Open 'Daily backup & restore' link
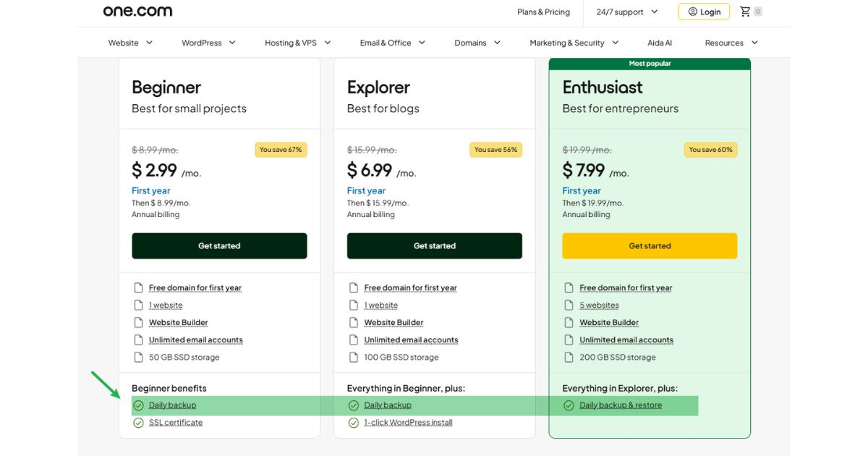 pos(621,405)
